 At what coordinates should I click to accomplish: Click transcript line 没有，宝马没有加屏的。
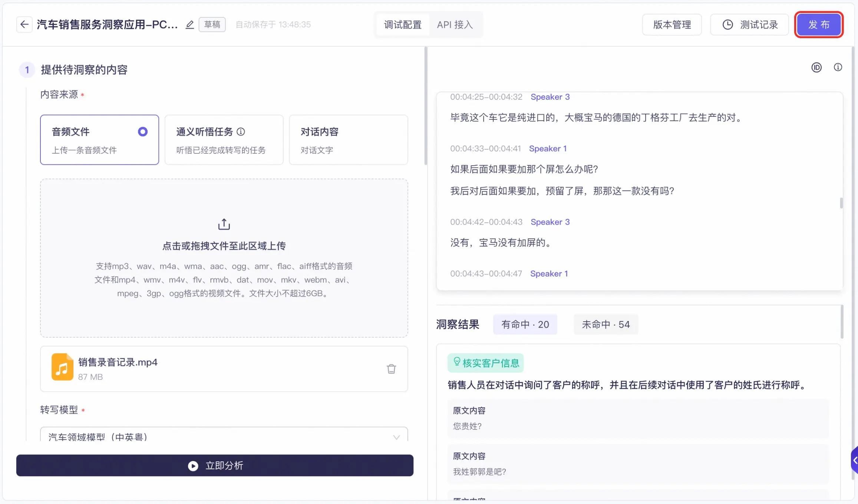coord(502,243)
